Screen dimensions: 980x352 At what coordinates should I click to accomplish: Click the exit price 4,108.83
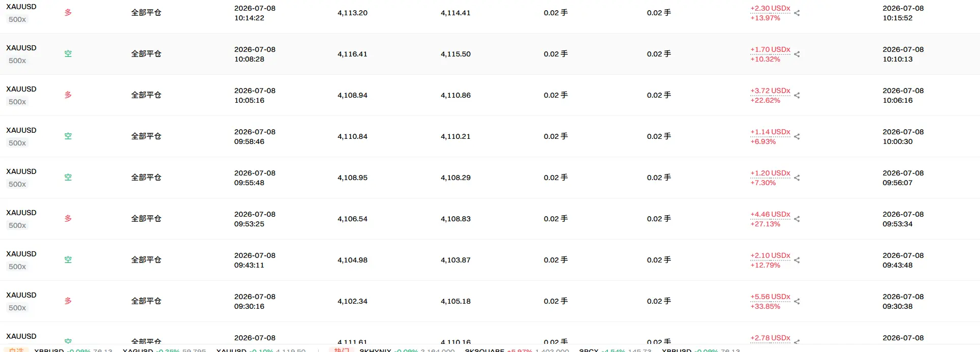455,219
